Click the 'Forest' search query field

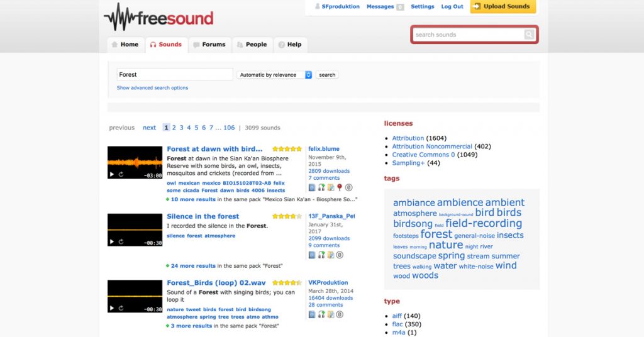tap(175, 74)
